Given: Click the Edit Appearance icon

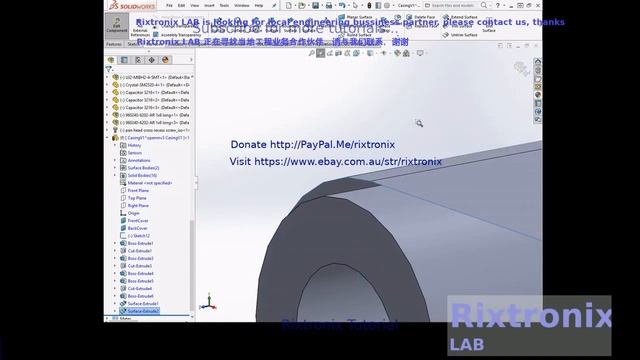Looking at the screenshot, I should pos(397,53).
